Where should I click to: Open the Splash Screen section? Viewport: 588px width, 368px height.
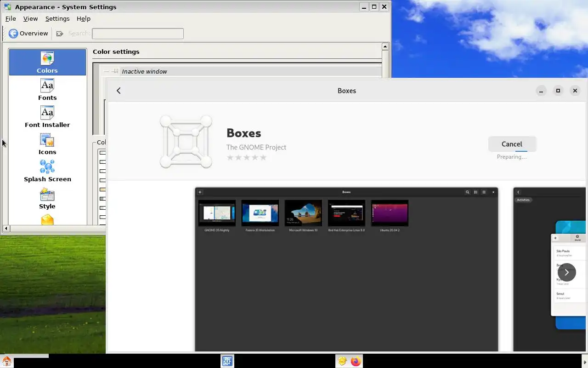pyautogui.click(x=47, y=171)
